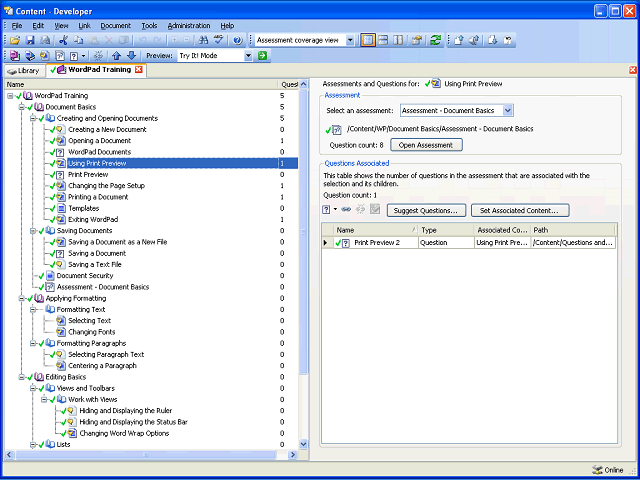Open the Select an assessment combo box

[x=456, y=110]
